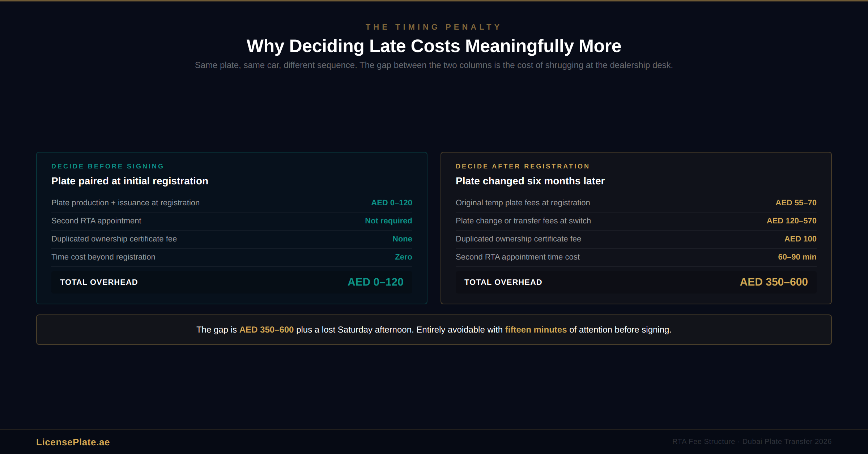Click 'THE TIMING PENALTY' eyebrow label
Viewport: 868px width, 454px height.
pos(433,27)
